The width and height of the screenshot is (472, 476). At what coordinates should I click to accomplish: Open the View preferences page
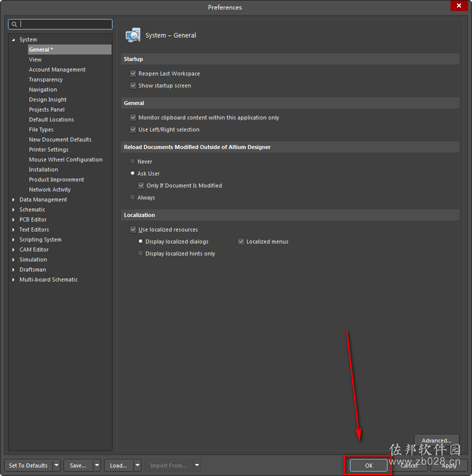coord(35,59)
